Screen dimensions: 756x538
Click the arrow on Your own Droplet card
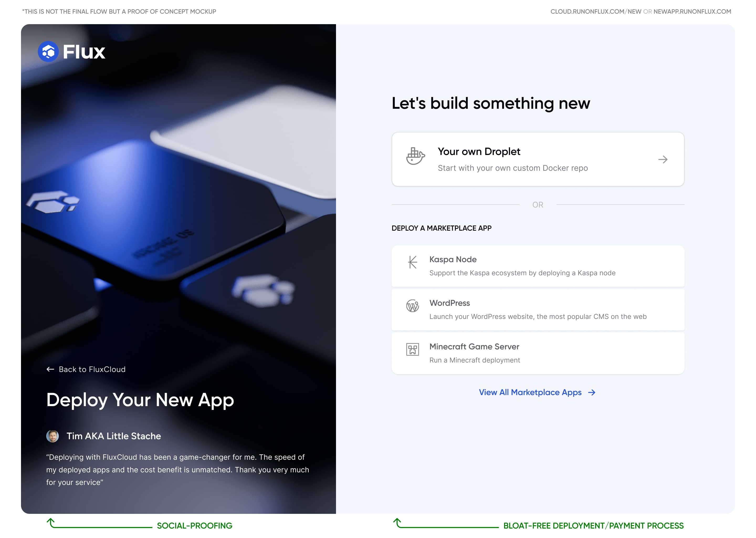tap(663, 159)
